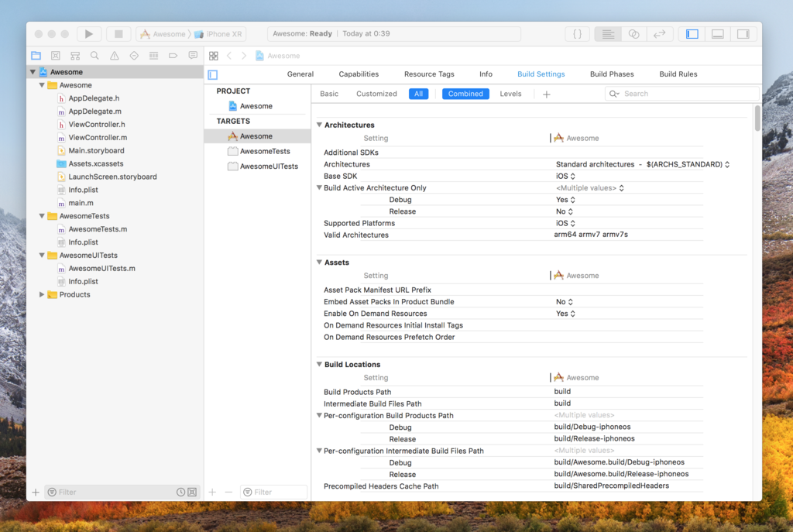This screenshot has width=793, height=532.
Task: Toggle the Debug area visibility
Action: [x=718, y=34]
